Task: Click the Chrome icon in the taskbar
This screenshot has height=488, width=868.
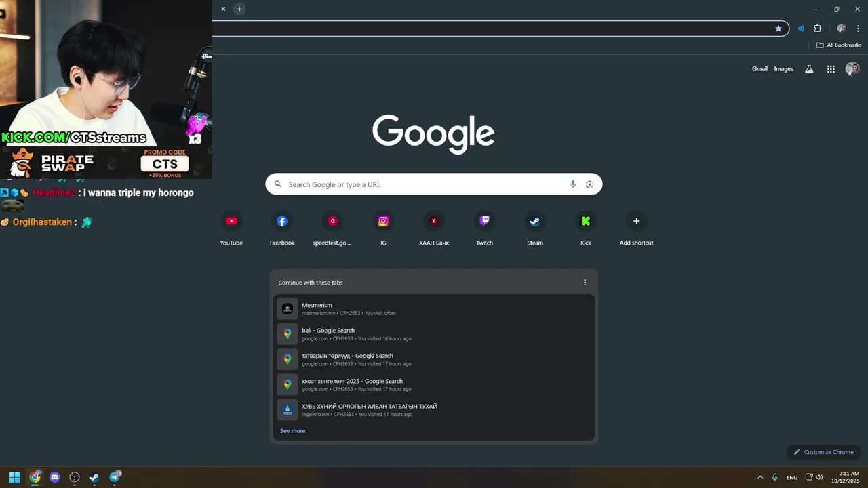Action: point(35,477)
